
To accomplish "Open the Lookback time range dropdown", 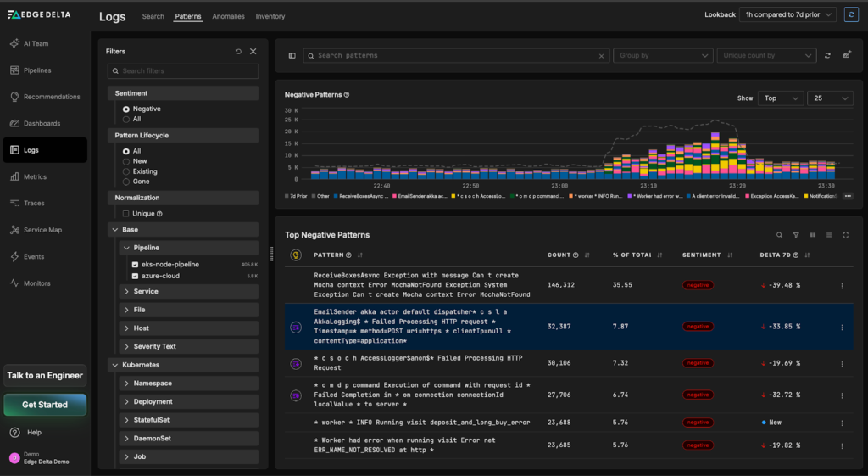I will (787, 15).
